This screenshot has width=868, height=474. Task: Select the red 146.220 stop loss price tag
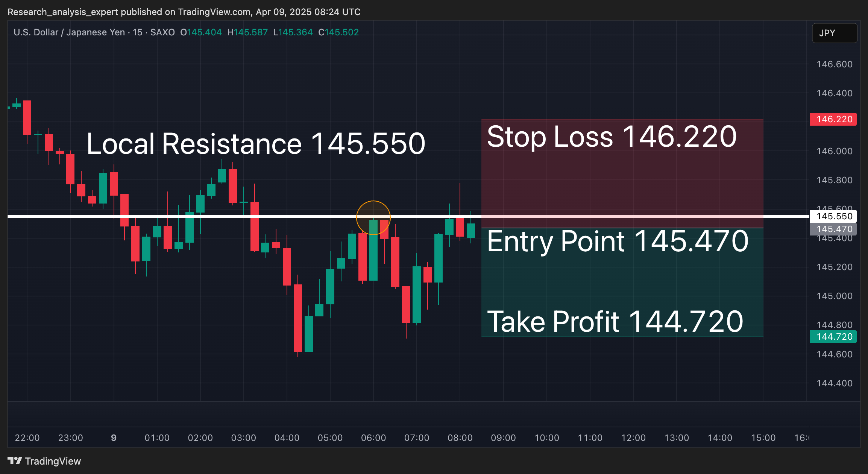pyautogui.click(x=833, y=119)
